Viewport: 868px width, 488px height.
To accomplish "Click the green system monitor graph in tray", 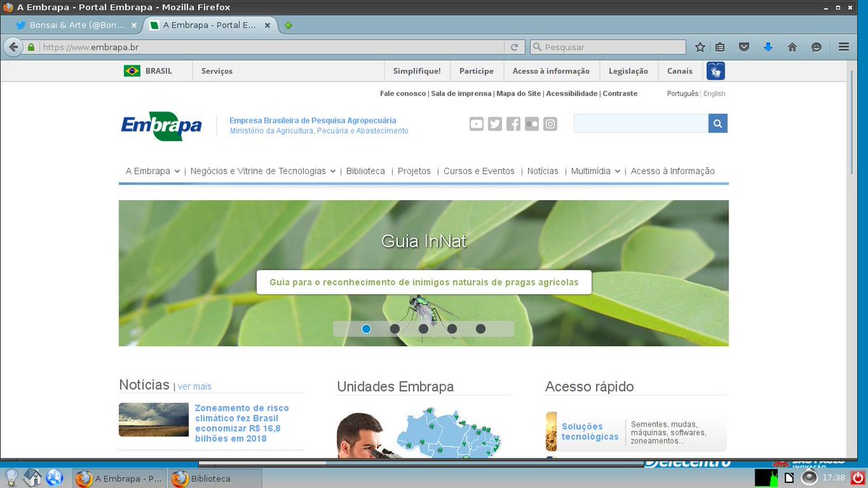I will click(x=766, y=478).
